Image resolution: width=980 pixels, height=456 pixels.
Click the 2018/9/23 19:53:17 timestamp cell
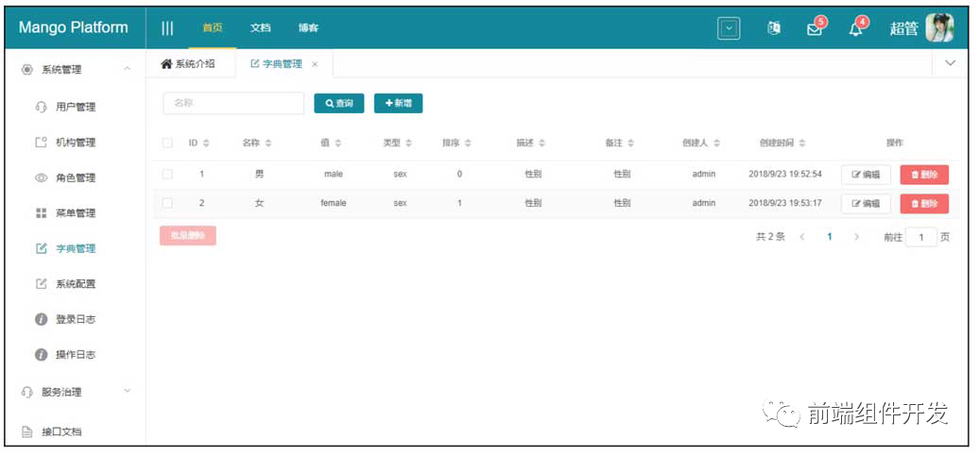click(785, 203)
